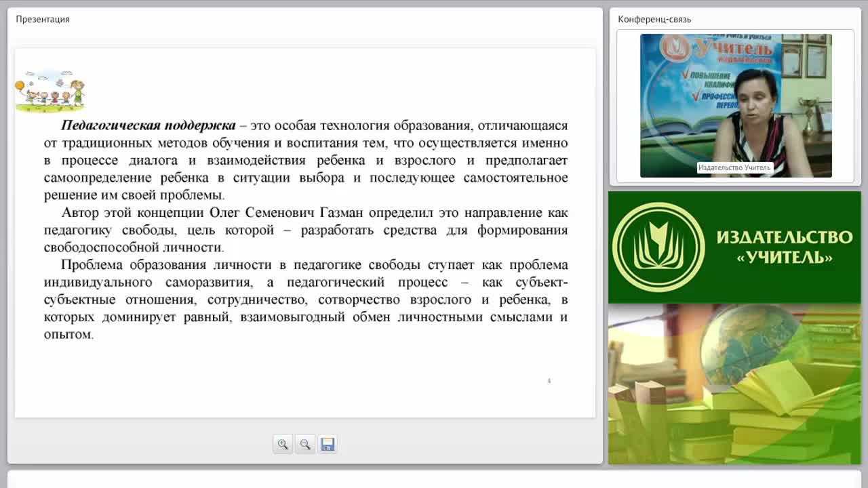Click the zoom out magnifier icon
This screenshot has width=868, height=488.
(305, 445)
